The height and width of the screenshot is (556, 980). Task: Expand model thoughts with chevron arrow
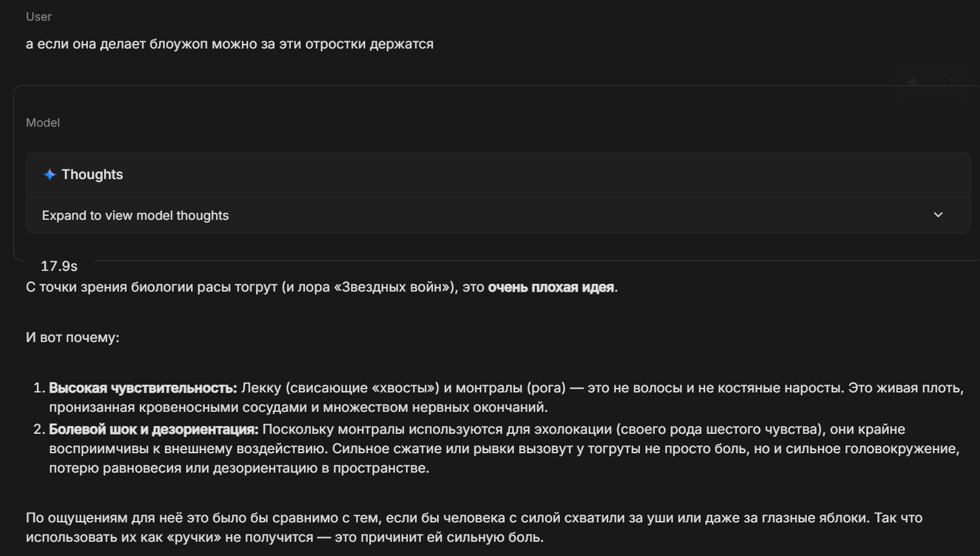tap(938, 215)
